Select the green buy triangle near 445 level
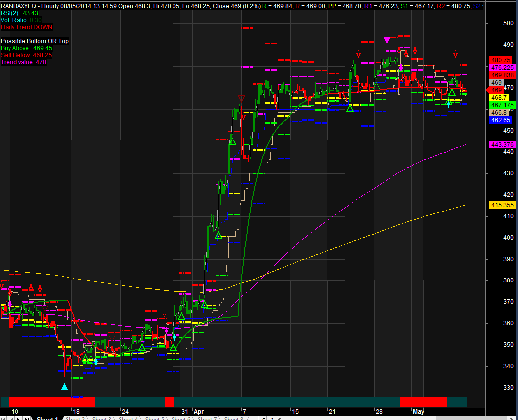 (232, 141)
